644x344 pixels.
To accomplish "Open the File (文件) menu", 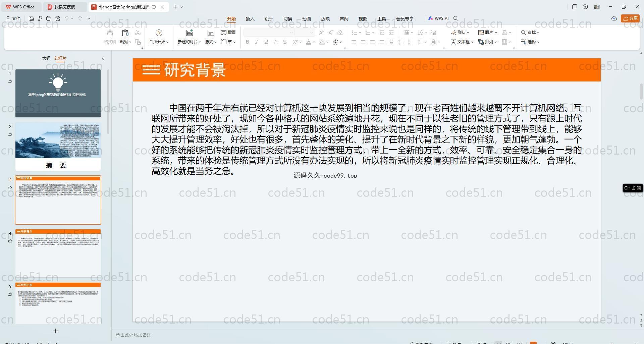I will coord(13,18).
